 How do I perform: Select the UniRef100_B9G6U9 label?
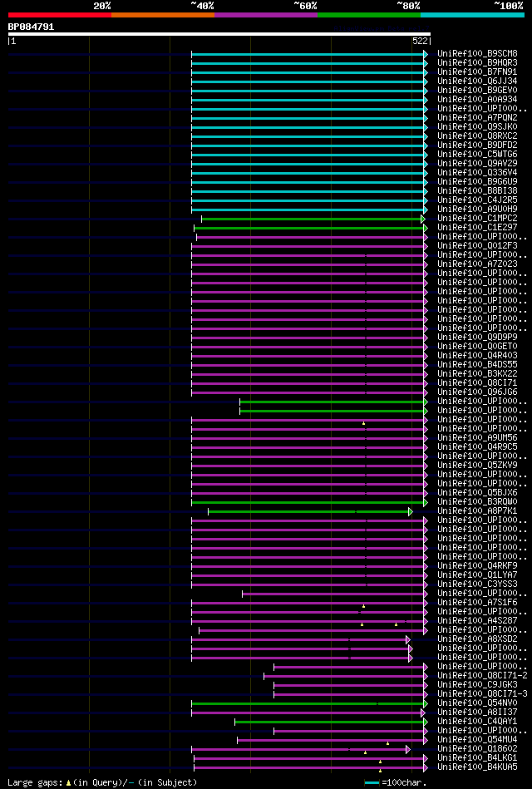(x=477, y=181)
